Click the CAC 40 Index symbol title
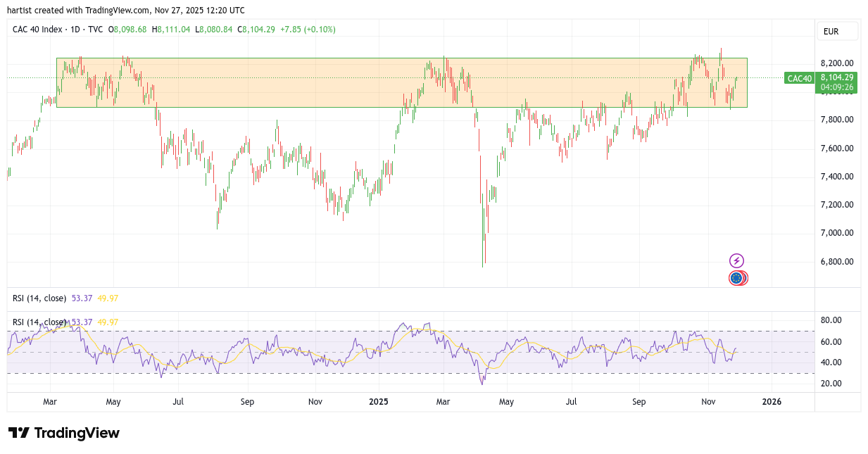 click(37, 30)
